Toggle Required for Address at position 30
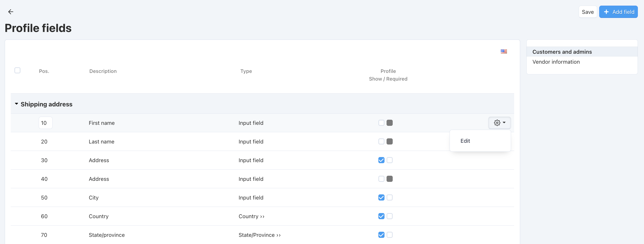 390,160
